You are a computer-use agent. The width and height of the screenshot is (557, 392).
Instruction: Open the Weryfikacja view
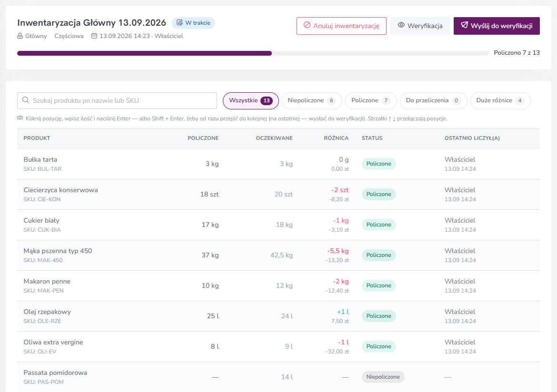tap(420, 26)
